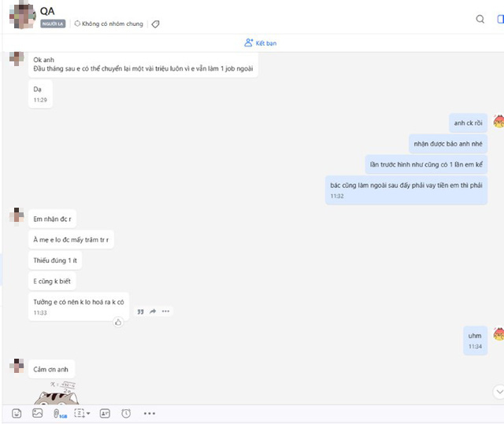504x424 pixels.
Task: Forward the 11:33 message
Action: pyautogui.click(x=153, y=311)
